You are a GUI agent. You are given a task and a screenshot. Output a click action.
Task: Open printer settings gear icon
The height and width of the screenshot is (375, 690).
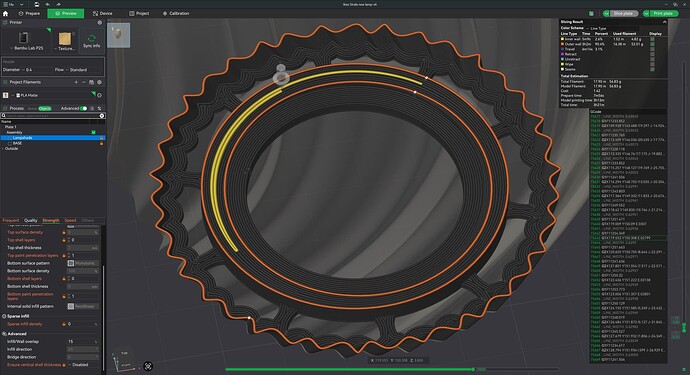pyautogui.click(x=99, y=22)
